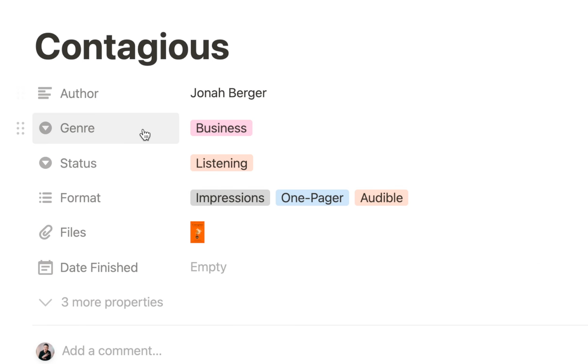This screenshot has height=364, width=588.
Task: Open the Genre property label menu
Action: point(106,128)
